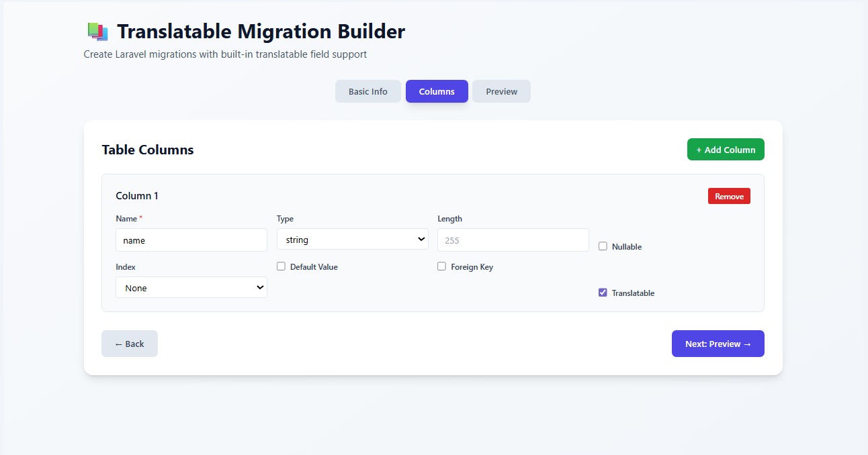Image resolution: width=868 pixels, height=455 pixels.
Task: Enable the Nullable checkbox
Action: point(603,246)
